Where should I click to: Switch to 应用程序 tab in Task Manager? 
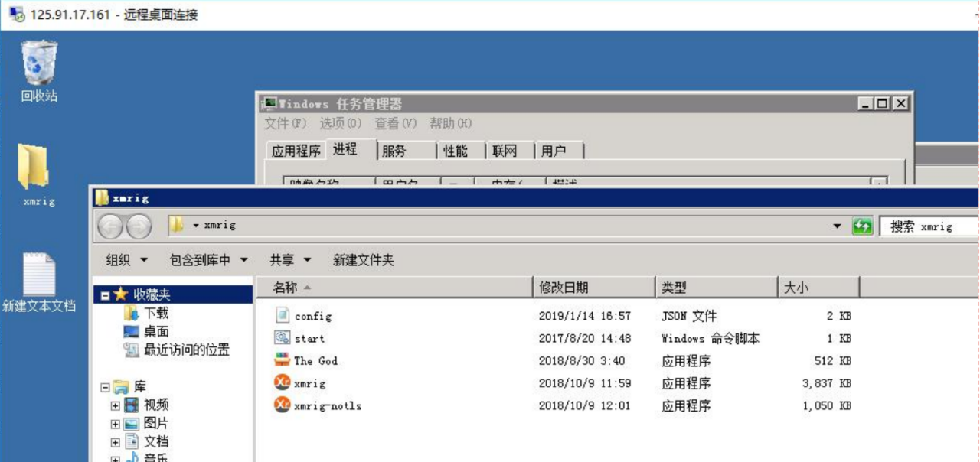(x=296, y=151)
